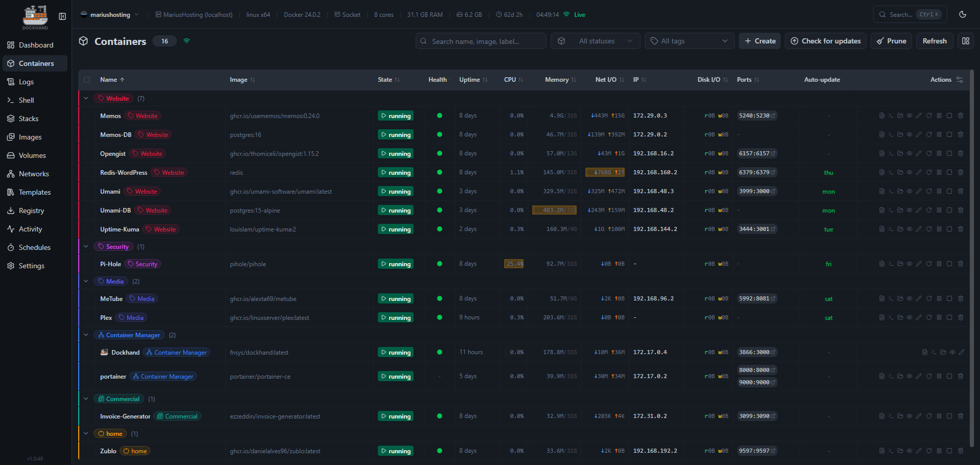Screen dimensions: 980x465
Task: Collapse the sidebar panel
Action: [x=62, y=16]
